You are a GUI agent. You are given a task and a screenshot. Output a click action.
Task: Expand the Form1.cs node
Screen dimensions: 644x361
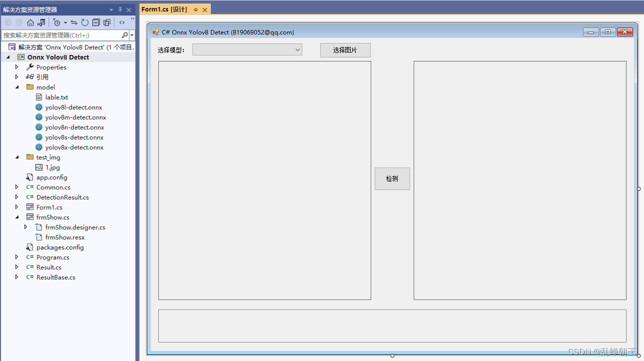click(x=16, y=207)
